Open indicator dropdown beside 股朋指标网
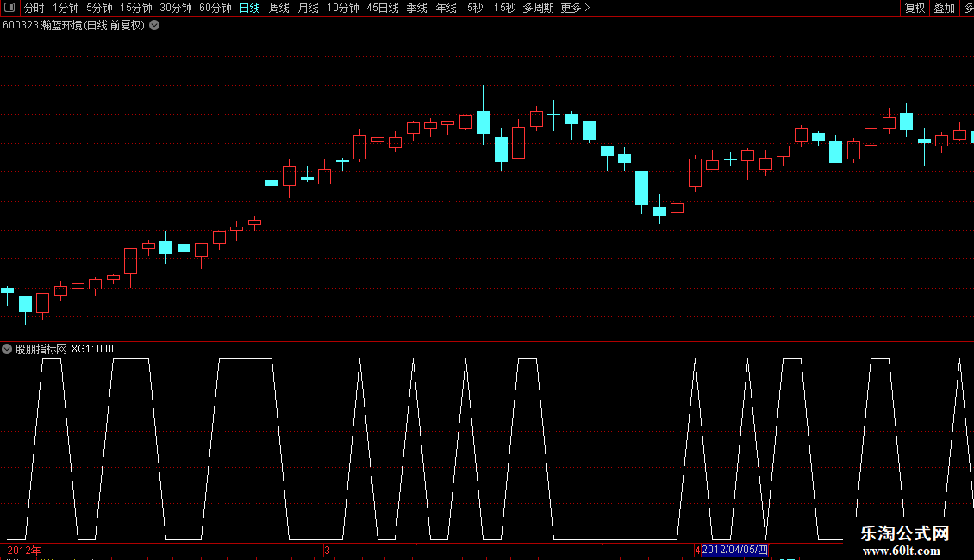The height and width of the screenshot is (560, 974). [x=7, y=349]
